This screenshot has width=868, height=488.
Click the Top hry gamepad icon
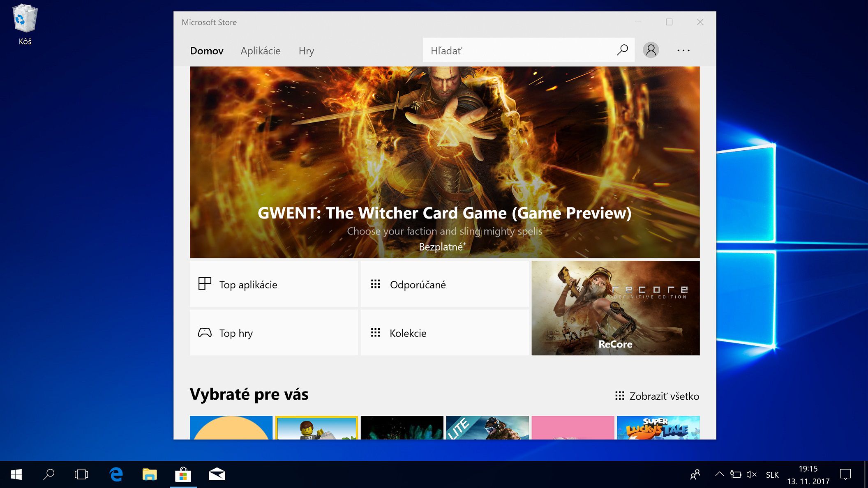205,332
